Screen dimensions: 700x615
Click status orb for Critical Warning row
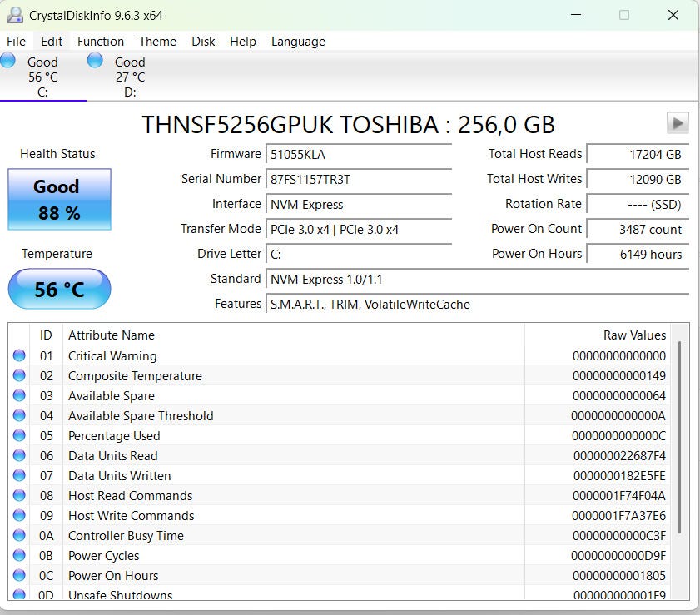tap(19, 355)
